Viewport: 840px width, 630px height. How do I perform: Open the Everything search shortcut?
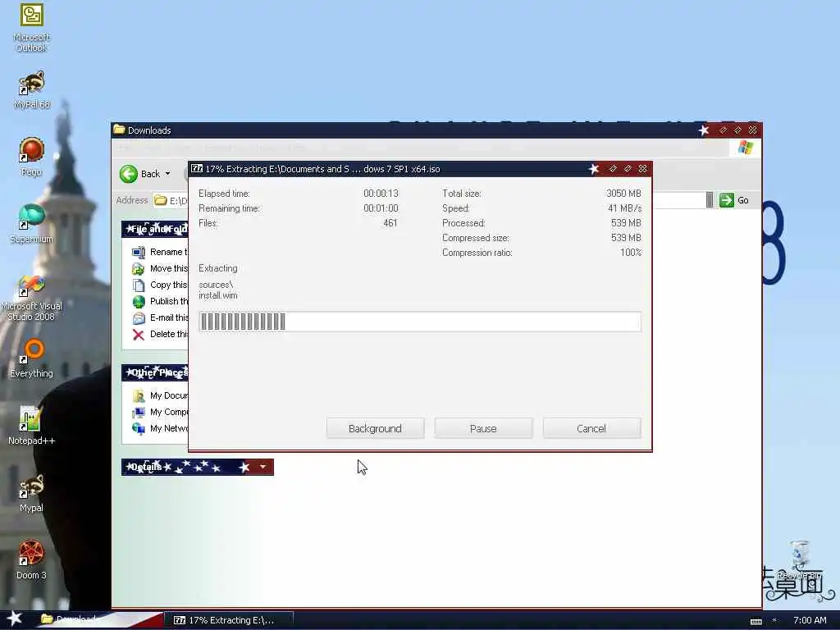tap(32, 358)
